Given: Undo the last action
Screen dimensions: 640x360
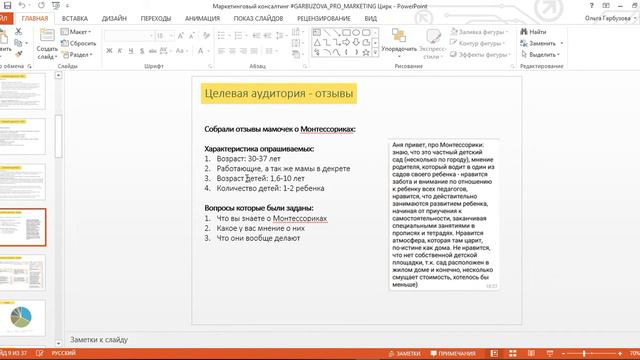Looking at the screenshot, I should pos(22,6).
